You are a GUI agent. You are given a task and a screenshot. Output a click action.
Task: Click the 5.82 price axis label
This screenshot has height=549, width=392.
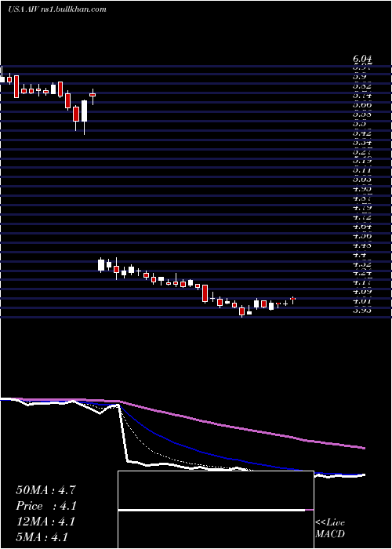tap(362, 85)
